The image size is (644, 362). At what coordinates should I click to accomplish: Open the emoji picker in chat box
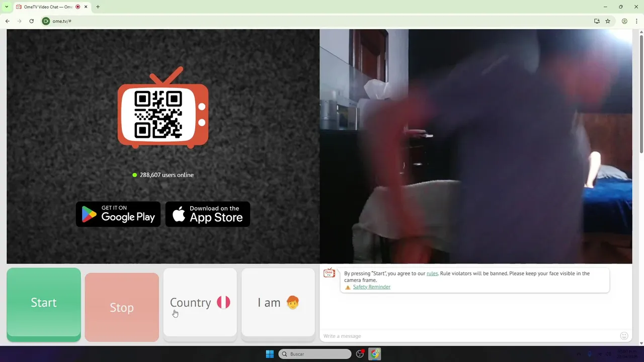click(624, 336)
